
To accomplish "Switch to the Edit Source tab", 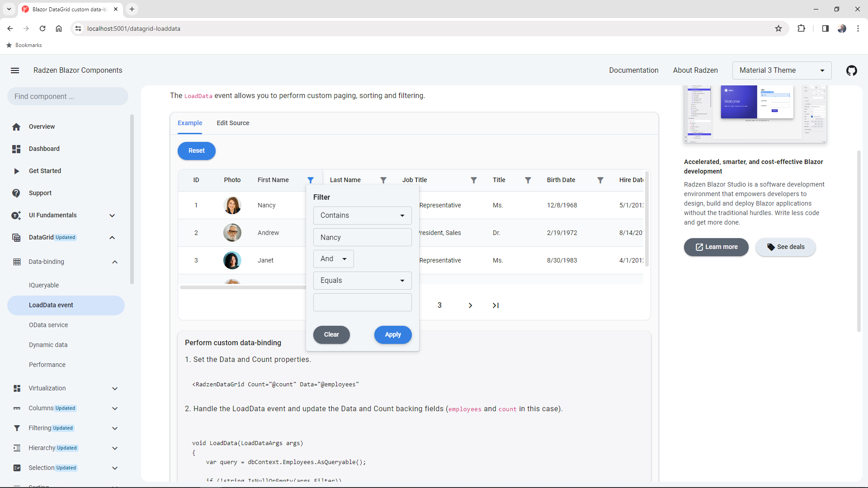I will [x=233, y=123].
